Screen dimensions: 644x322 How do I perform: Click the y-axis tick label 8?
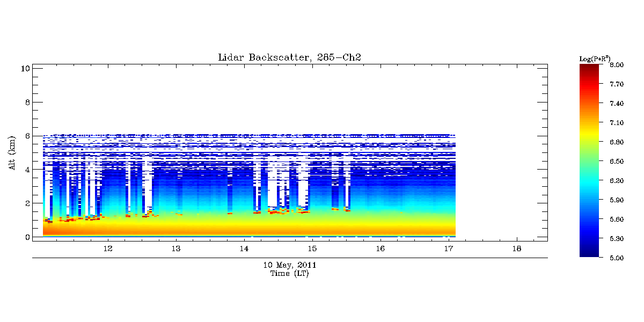pos(26,102)
